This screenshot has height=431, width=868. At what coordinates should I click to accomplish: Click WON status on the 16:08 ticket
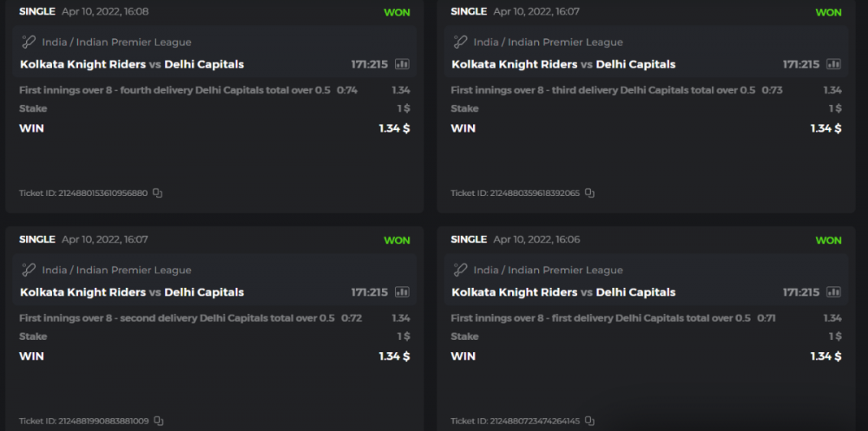(397, 12)
